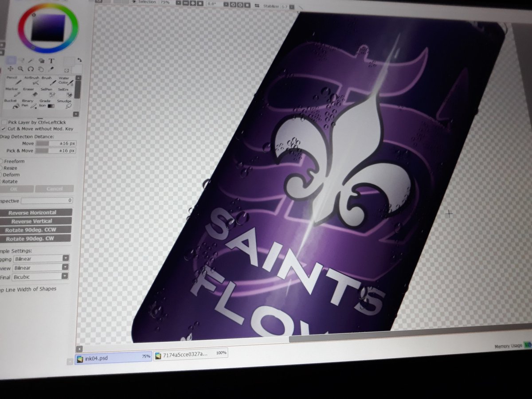Image resolution: width=532 pixels, height=399 pixels.
Task: Swap foreground and background colors
Action: tap(79, 59)
